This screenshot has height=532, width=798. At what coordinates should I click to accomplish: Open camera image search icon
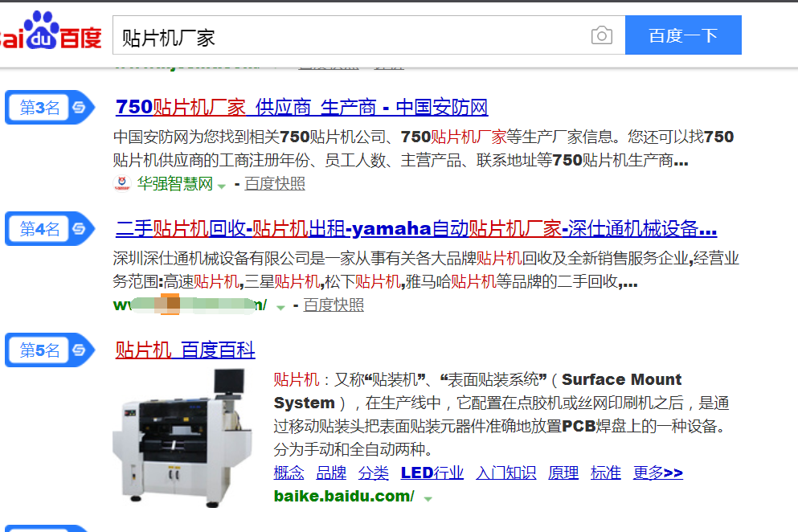tap(602, 35)
